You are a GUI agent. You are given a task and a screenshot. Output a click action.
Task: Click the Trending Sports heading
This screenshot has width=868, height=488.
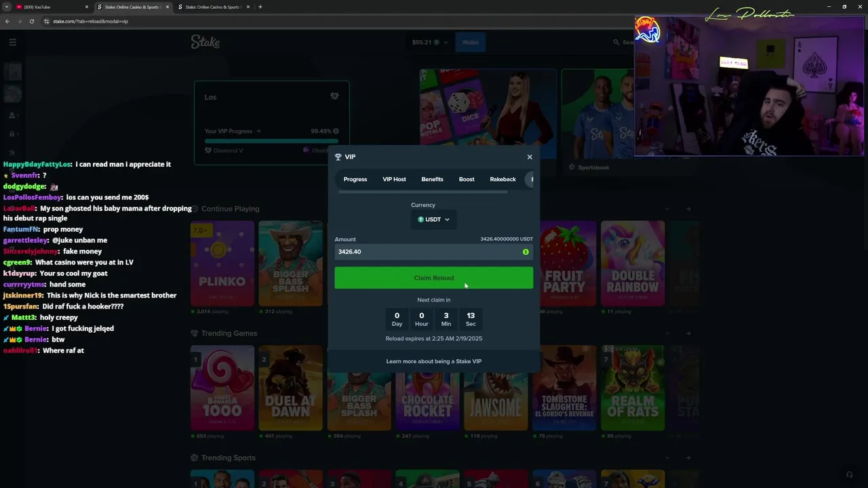coord(229,458)
